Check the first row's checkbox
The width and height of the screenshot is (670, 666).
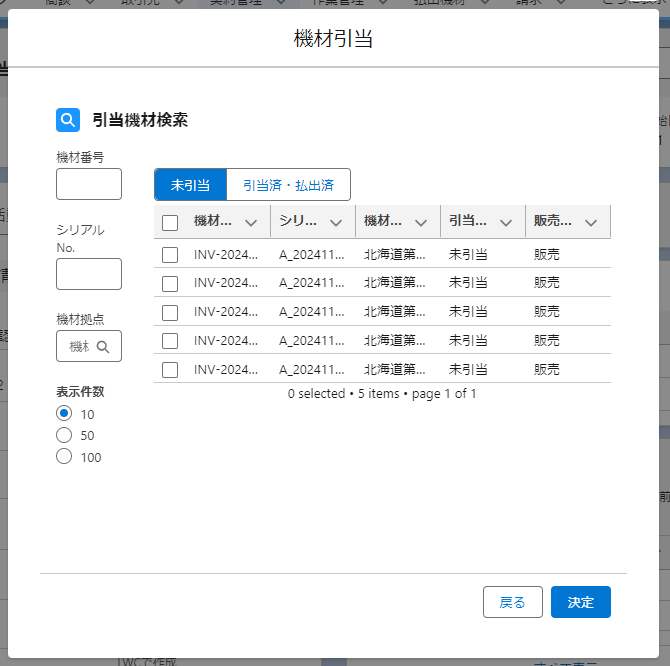(x=170, y=255)
